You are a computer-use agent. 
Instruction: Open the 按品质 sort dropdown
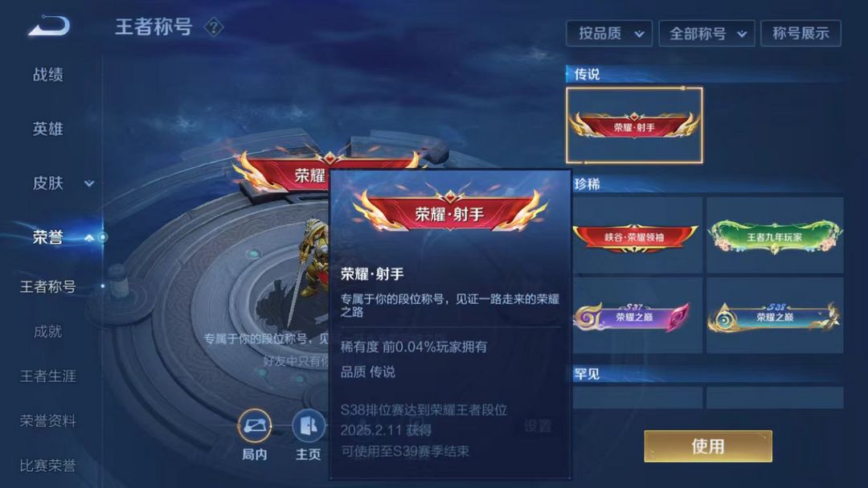(609, 33)
